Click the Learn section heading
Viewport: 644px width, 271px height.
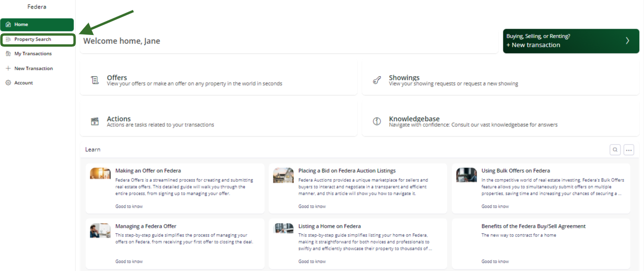click(93, 149)
